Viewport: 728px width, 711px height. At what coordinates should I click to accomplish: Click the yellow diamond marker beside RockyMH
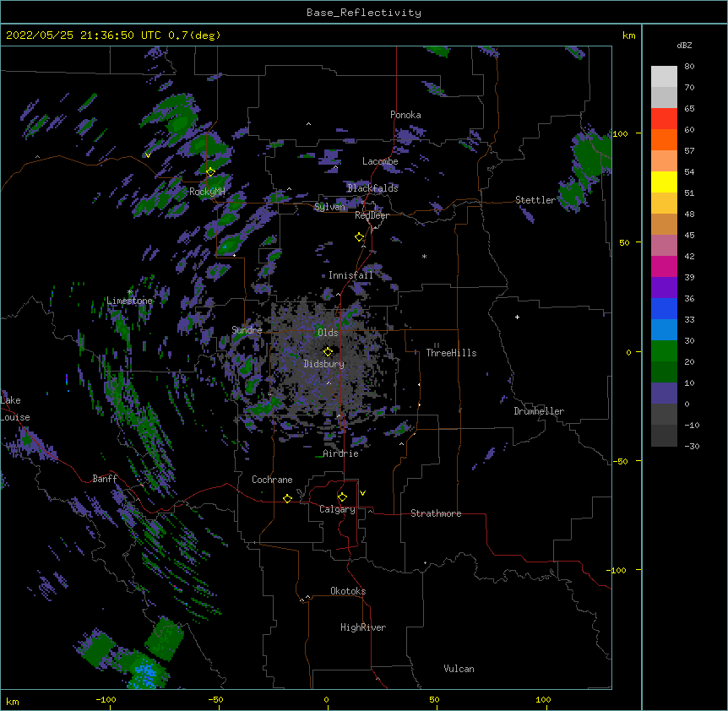pos(210,171)
